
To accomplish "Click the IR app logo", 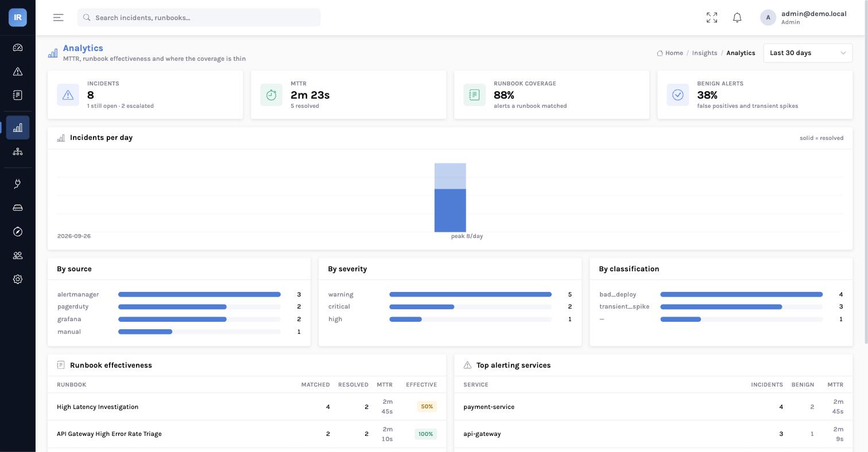I will click(18, 17).
